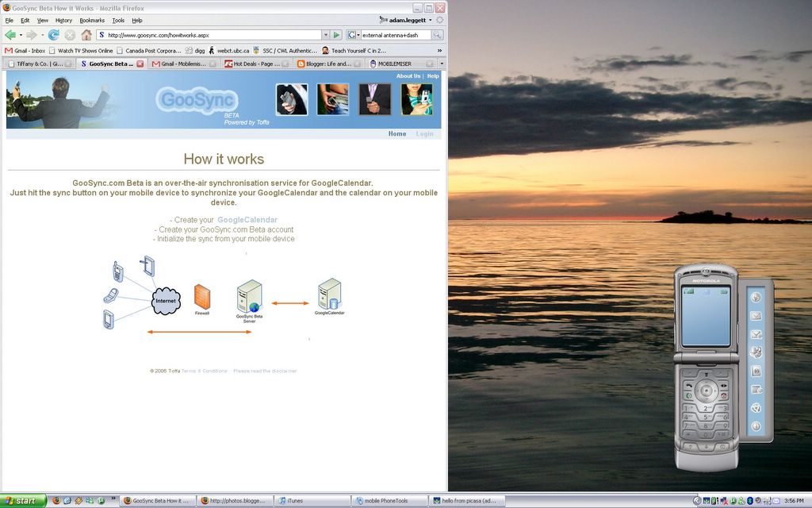This screenshot has height=508, width=812.
Task: Open the Back history dropdown arrow
Action: pyautogui.click(x=21, y=35)
